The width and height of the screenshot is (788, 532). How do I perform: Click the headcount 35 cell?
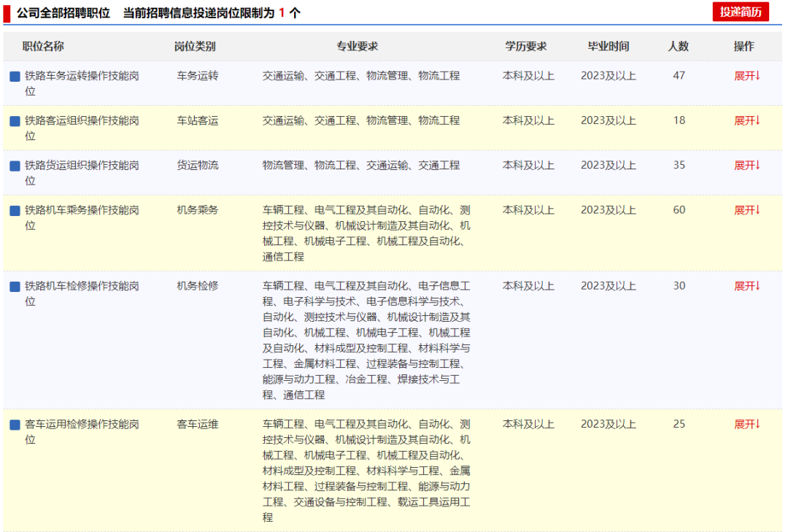(x=679, y=166)
